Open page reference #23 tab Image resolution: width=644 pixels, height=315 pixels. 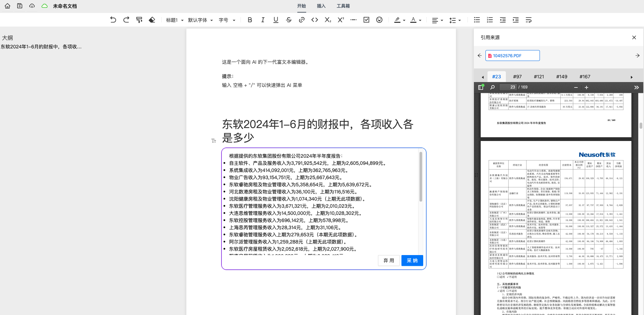tap(497, 77)
